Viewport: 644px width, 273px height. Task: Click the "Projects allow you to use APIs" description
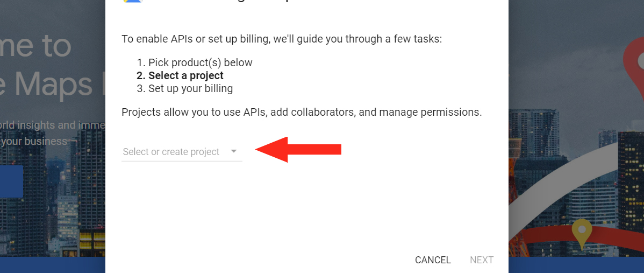[302, 113]
